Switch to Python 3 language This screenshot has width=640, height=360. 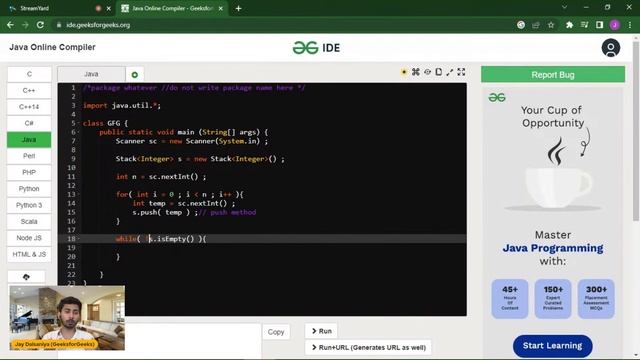(29, 205)
